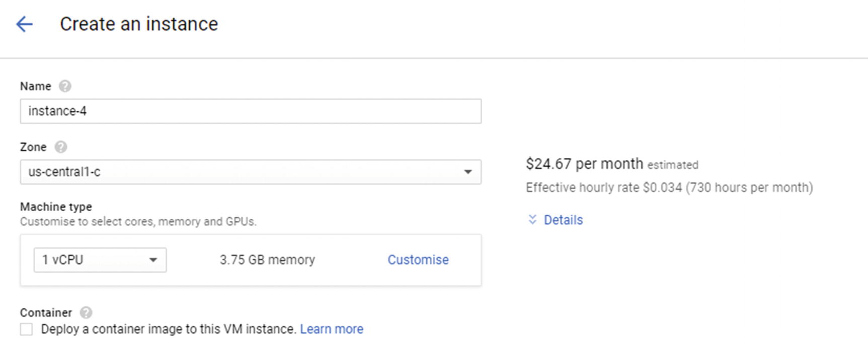Click the double-chevron icon beside Details

(x=532, y=220)
